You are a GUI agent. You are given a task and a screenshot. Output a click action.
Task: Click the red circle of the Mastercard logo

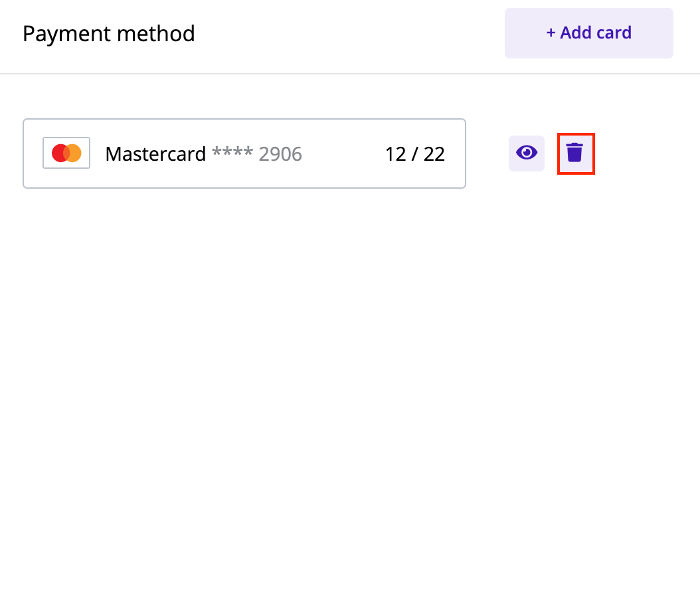58,153
